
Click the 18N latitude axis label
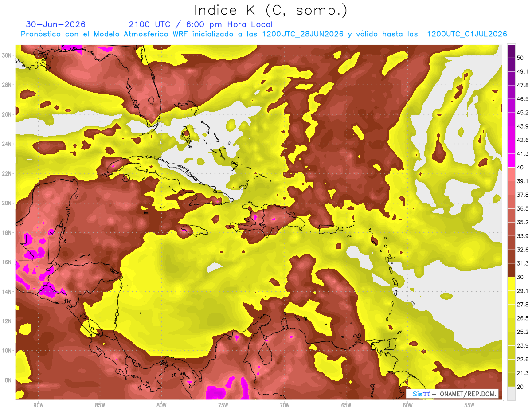click(7, 232)
